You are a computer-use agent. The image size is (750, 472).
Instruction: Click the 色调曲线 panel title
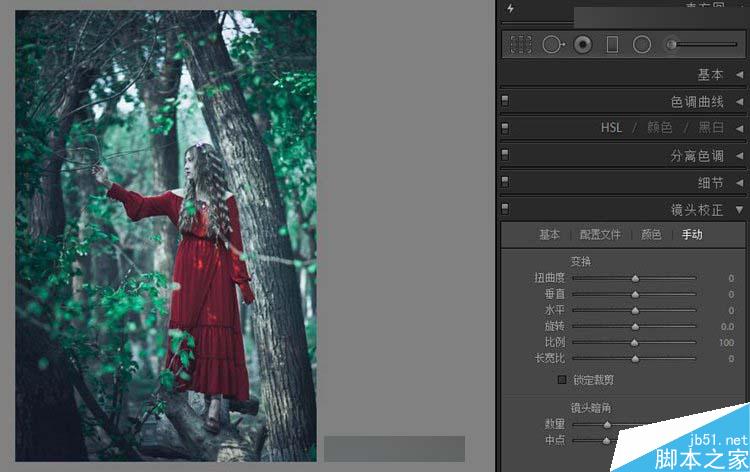[x=697, y=101]
